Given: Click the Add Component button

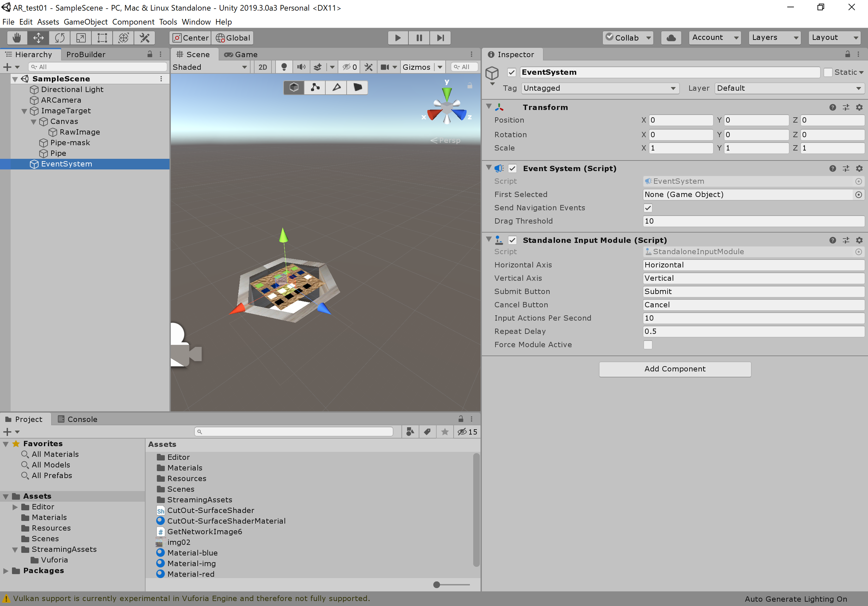Looking at the screenshot, I should click(x=675, y=369).
